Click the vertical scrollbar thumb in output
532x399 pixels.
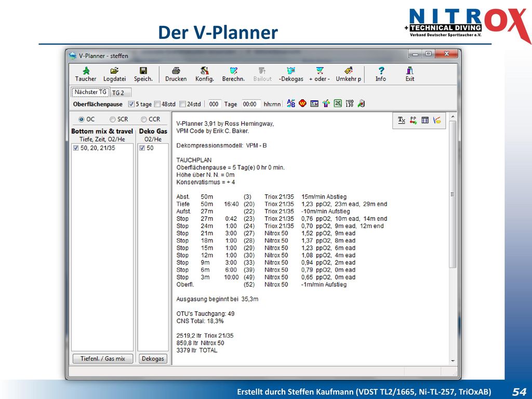(x=453, y=195)
